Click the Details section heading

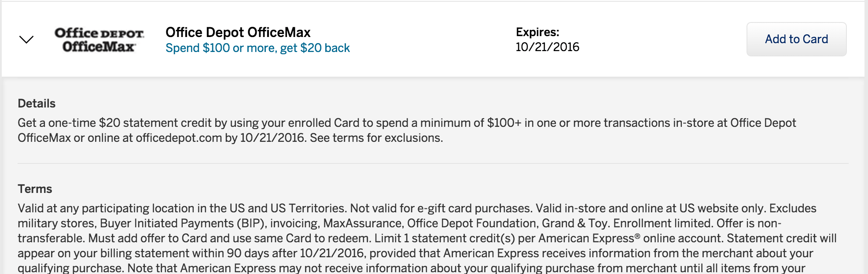(37, 104)
